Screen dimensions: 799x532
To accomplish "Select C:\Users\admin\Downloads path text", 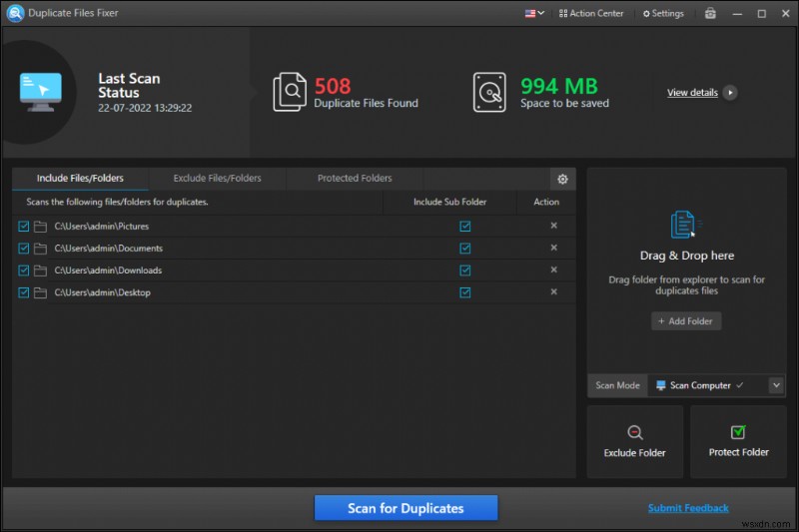I will (x=108, y=270).
